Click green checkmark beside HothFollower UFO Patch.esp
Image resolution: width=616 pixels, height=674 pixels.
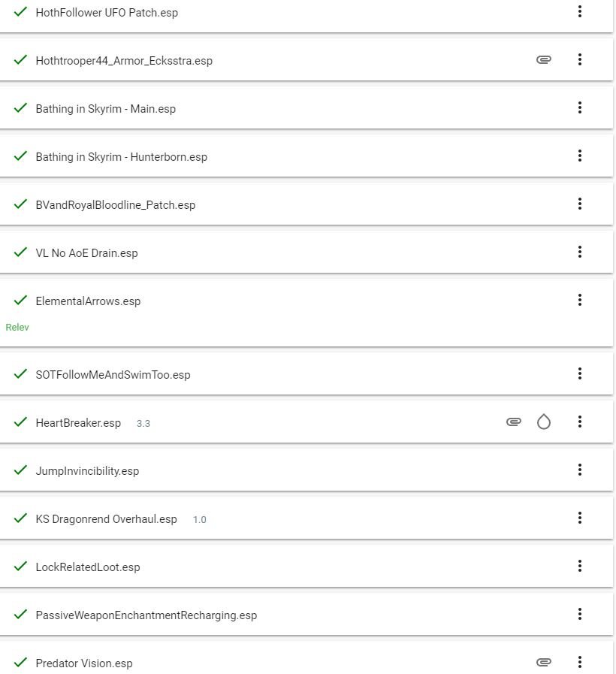coord(20,11)
